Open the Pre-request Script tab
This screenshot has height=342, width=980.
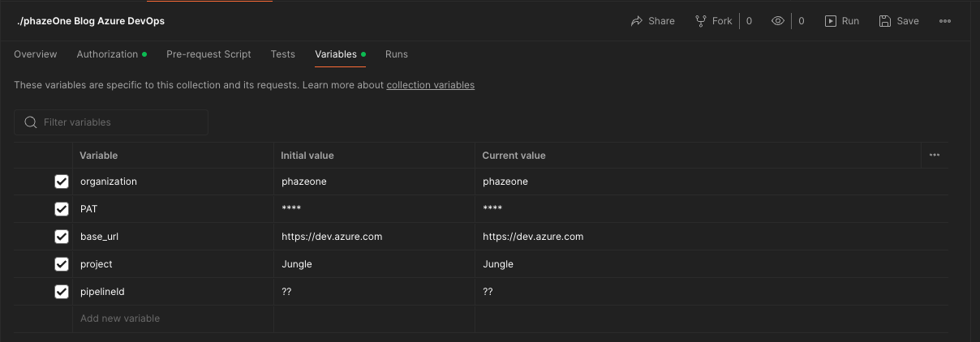click(x=208, y=54)
